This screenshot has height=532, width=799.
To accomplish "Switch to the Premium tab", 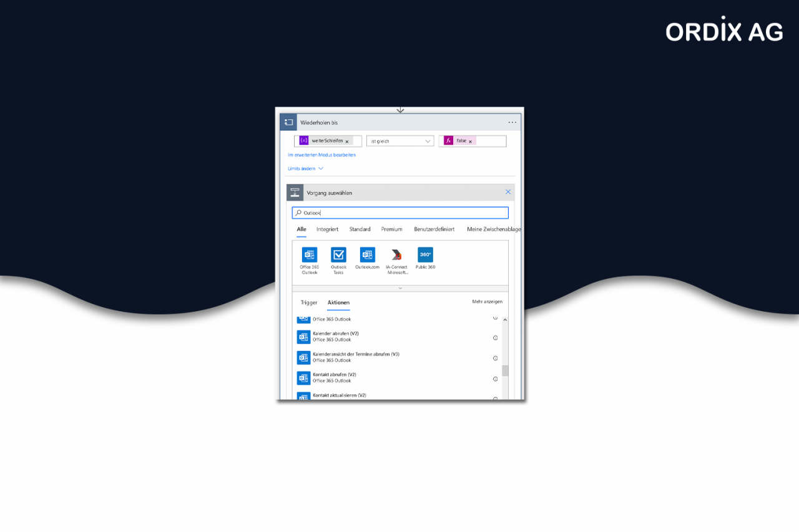I will pos(392,230).
